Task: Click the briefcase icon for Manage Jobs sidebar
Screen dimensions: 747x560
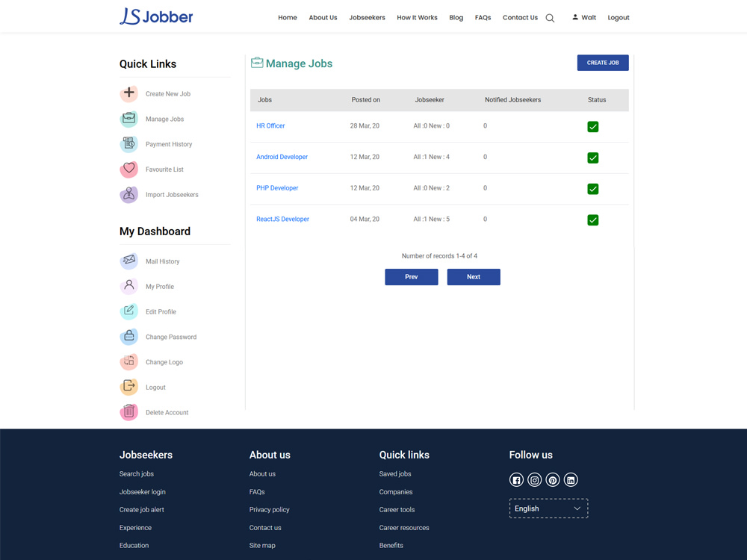Action: (129, 119)
